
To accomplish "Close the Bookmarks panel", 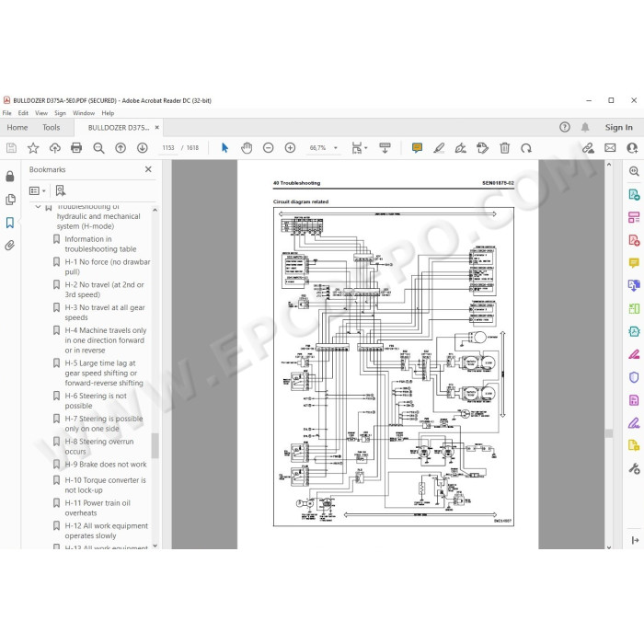I will [x=148, y=169].
